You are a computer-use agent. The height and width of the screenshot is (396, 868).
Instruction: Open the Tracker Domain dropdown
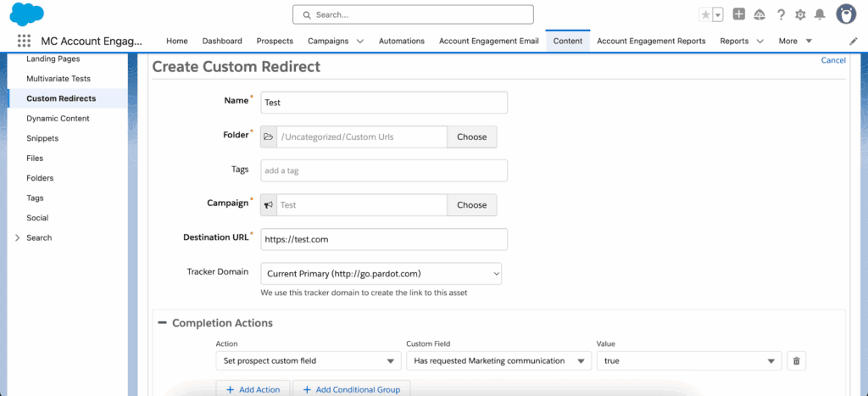click(381, 274)
